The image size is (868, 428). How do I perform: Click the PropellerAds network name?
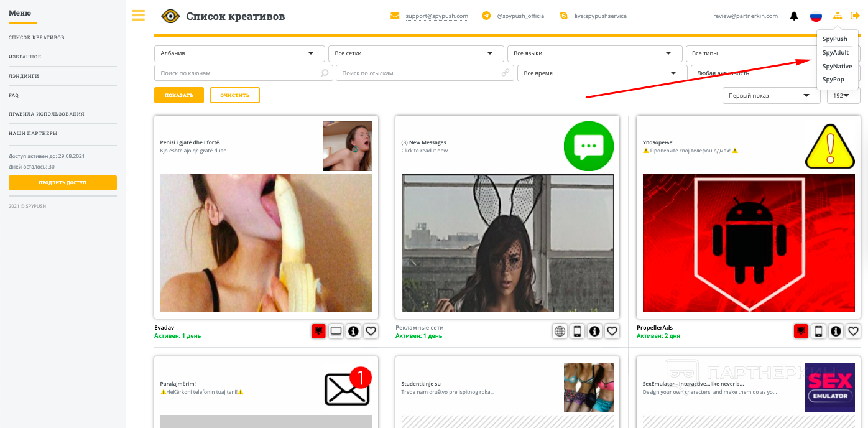(655, 328)
